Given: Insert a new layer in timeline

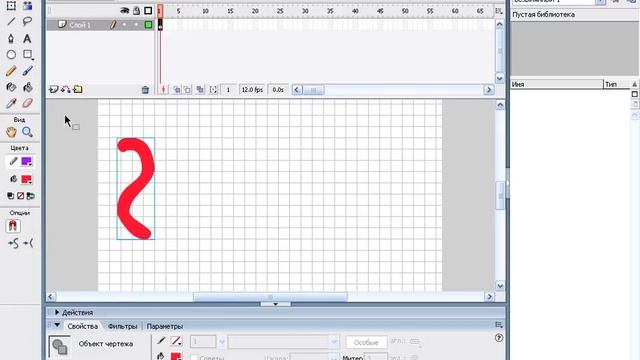Looking at the screenshot, I should (x=53, y=89).
